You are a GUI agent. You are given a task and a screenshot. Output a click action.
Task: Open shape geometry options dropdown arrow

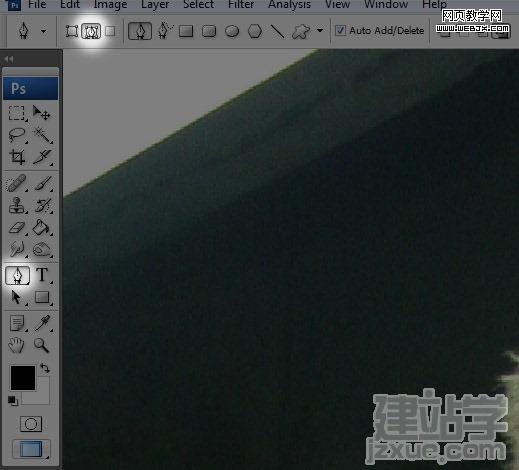(x=320, y=31)
